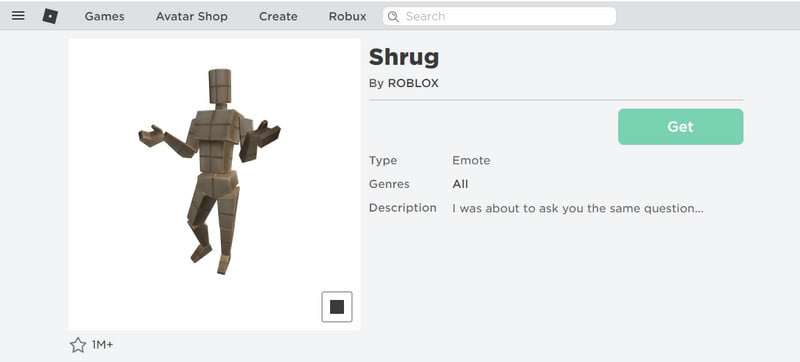Viewport: 800px width, 362px height.
Task: Click the All genres link
Action: point(460,184)
